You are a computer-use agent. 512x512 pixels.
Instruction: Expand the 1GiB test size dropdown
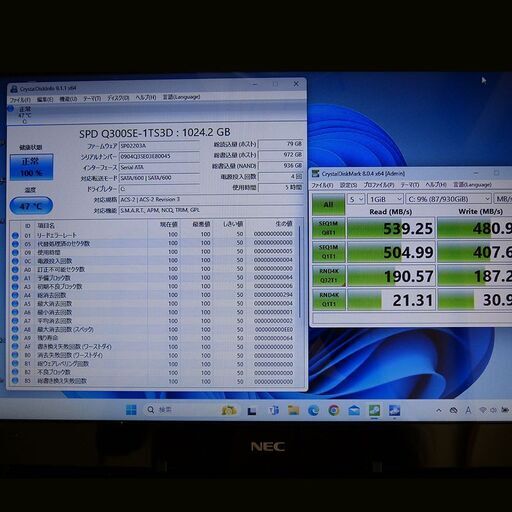385,199
